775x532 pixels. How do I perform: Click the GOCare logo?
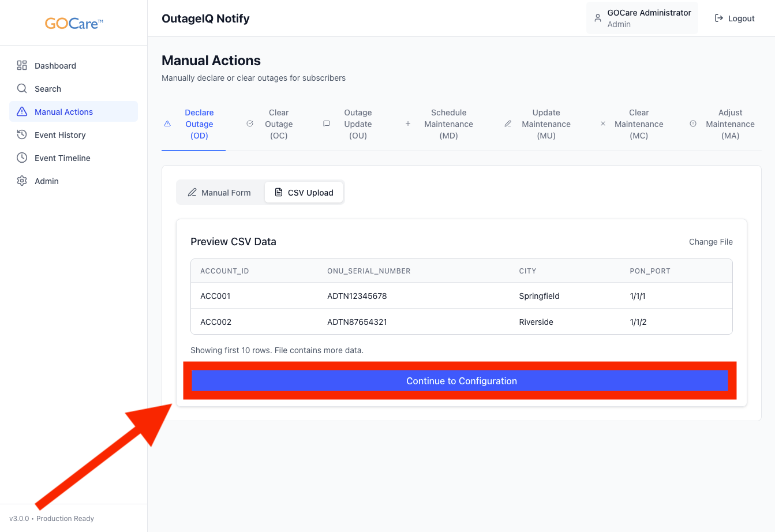click(x=74, y=24)
